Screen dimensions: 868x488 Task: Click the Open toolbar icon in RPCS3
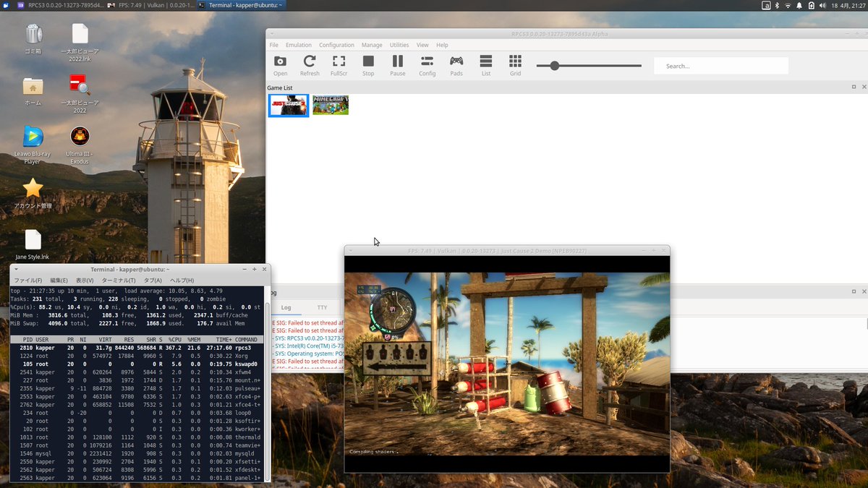click(280, 66)
